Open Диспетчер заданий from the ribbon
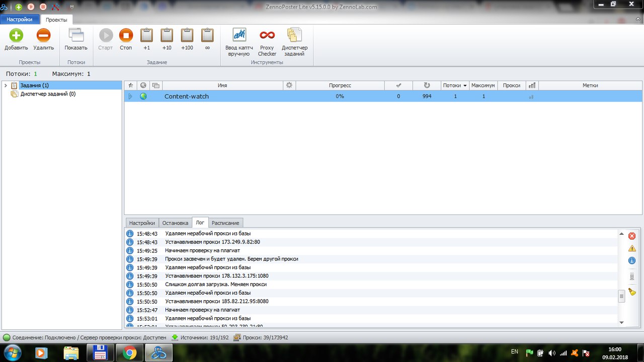This screenshot has width=644, height=362. pos(294,42)
